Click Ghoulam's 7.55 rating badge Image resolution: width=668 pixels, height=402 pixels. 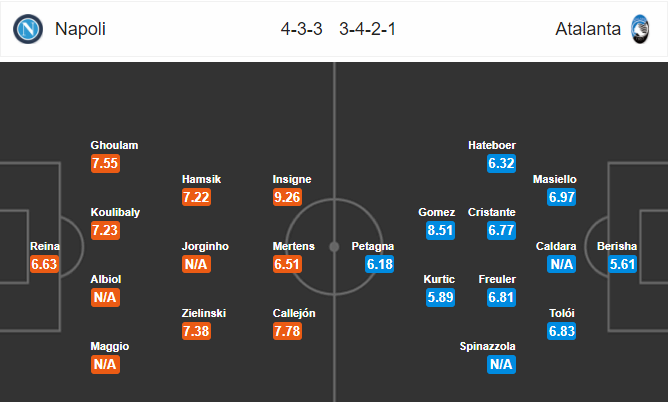pyautogui.click(x=105, y=163)
